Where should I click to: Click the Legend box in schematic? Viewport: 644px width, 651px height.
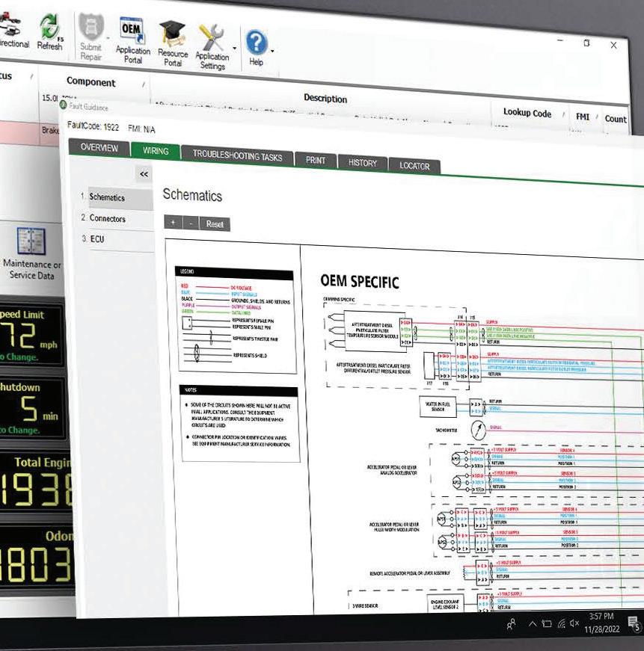tap(236, 320)
